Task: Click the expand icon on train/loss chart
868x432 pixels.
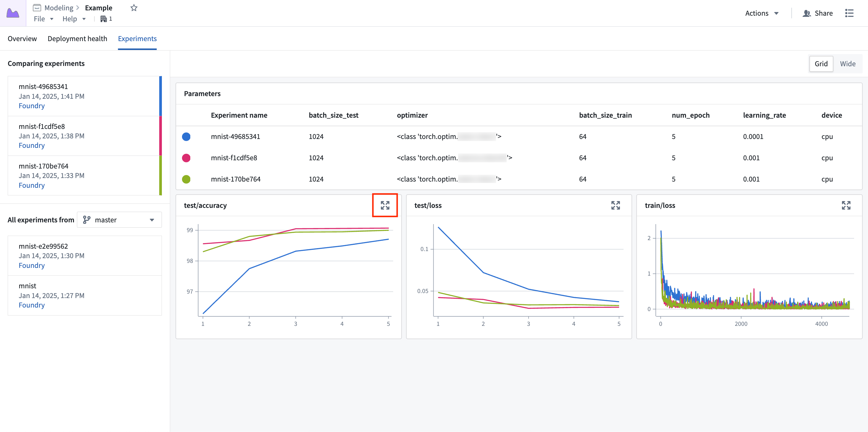Action: click(846, 205)
